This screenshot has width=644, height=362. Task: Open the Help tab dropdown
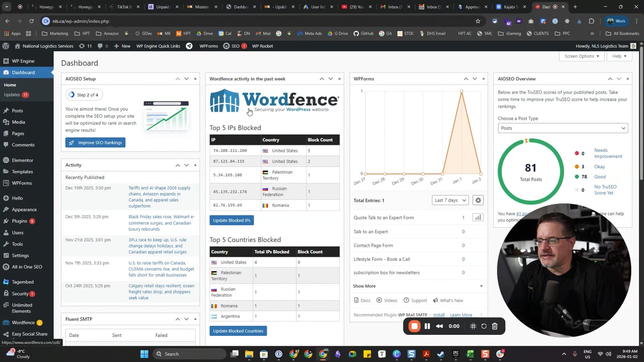click(619, 56)
